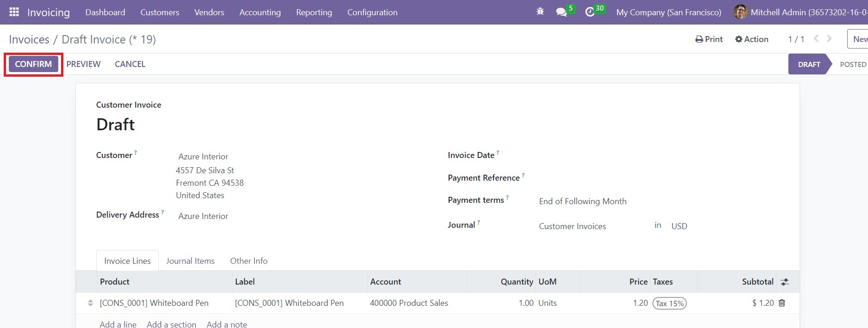Viewport: 868px width, 328px height.
Task: Click the Customer field Azure Interior
Action: pyautogui.click(x=203, y=157)
